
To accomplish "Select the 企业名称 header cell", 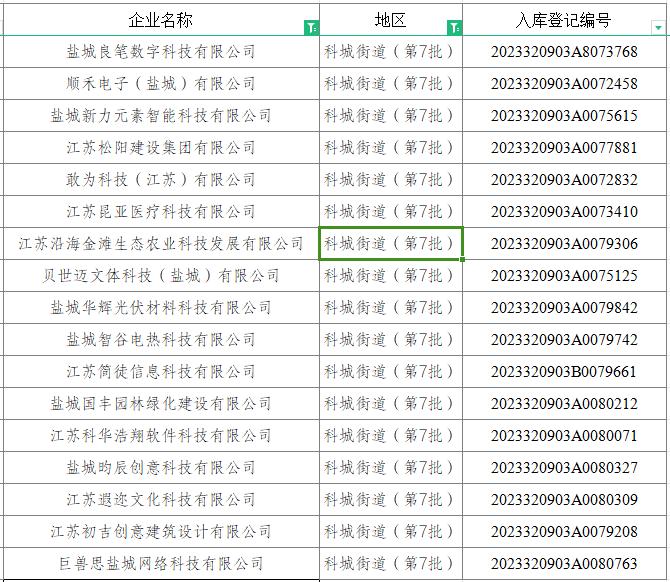I will click(x=161, y=20).
